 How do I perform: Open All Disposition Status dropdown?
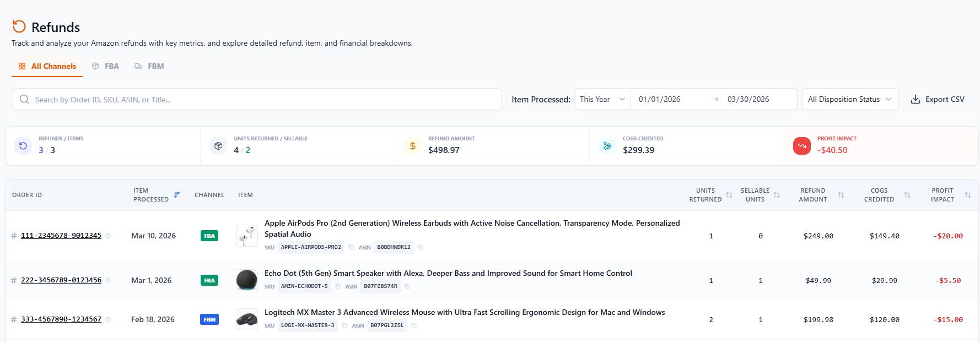pos(850,99)
